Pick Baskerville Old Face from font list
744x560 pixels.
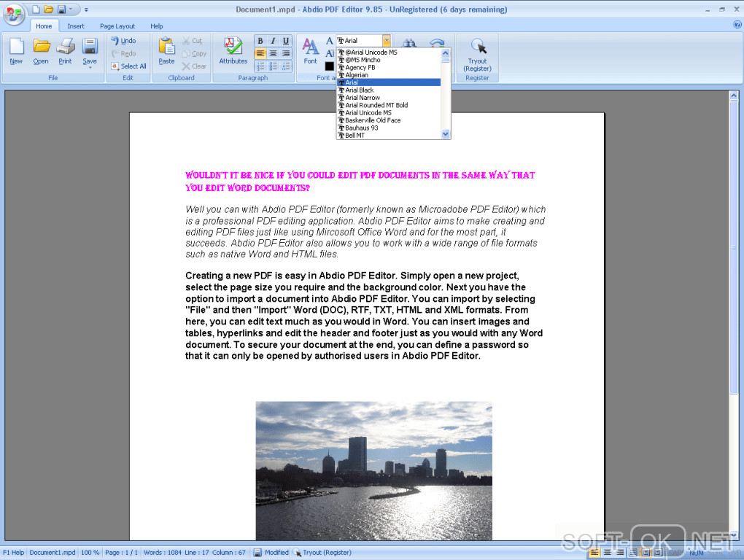point(389,120)
